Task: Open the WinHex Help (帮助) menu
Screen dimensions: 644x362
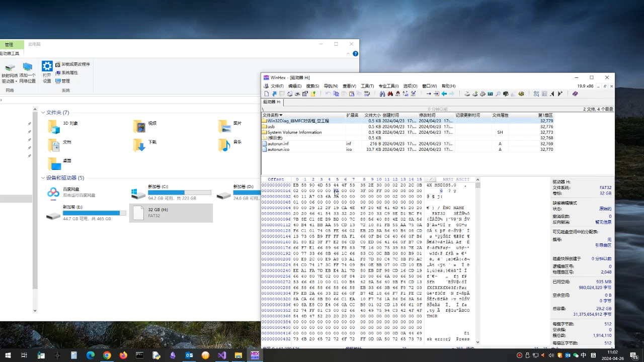Action: [448, 86]
